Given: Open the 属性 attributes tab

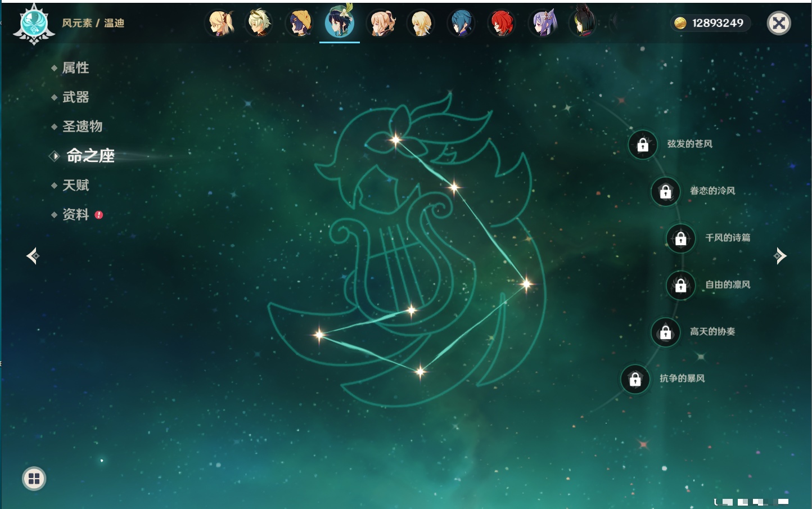Looking at the screenshot, I should tap(75, 68).
